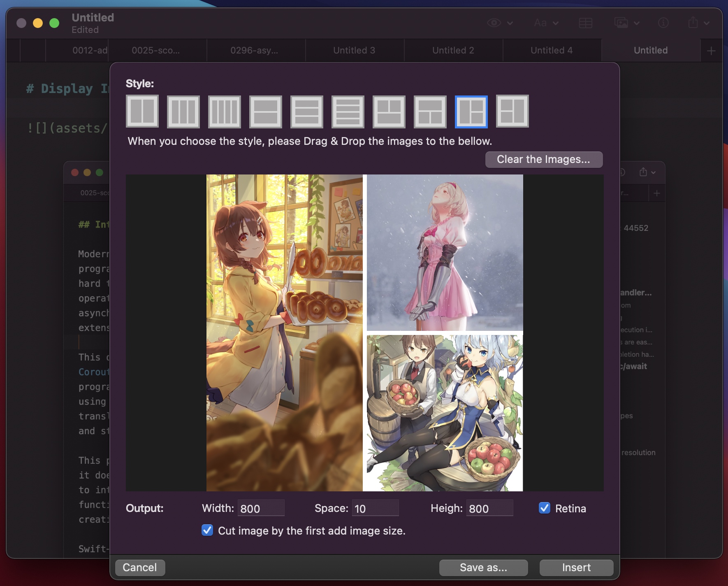Switch to the 0012-ad tab
The image size is (728, 586).
(x=77, y=51)
